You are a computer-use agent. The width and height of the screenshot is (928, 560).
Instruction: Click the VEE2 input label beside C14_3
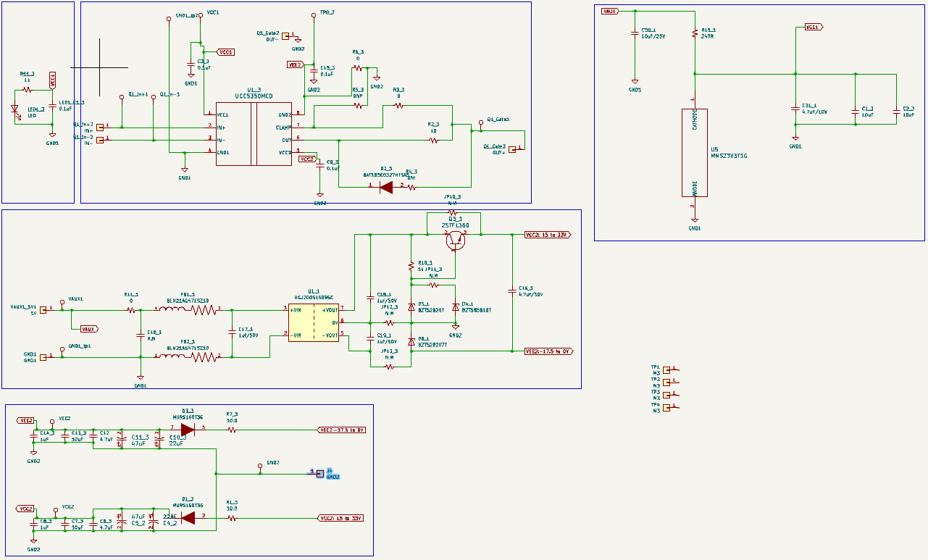(25, 420)
